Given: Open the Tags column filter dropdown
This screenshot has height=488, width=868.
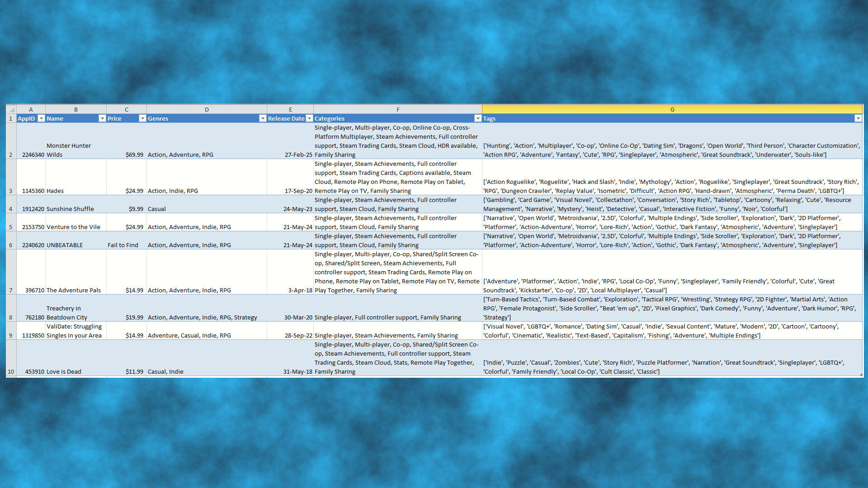Looking at the screenshot, I should coord(858,118).
